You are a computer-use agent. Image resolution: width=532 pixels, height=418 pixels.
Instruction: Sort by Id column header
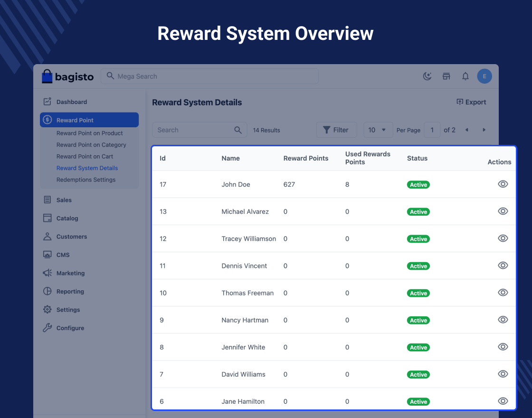coord(162,159)
